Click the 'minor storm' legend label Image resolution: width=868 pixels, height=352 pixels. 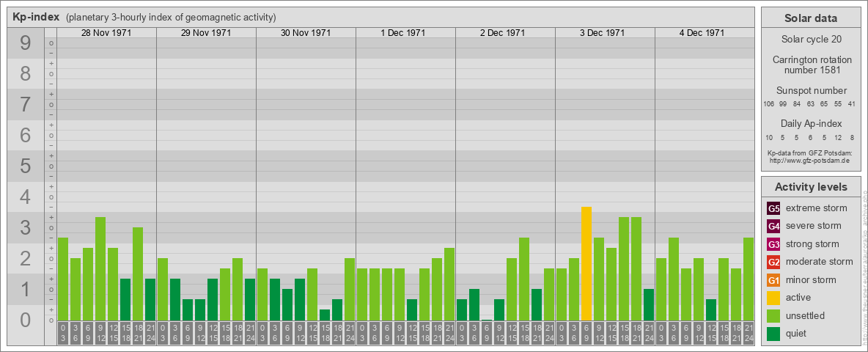pos(812,280)
